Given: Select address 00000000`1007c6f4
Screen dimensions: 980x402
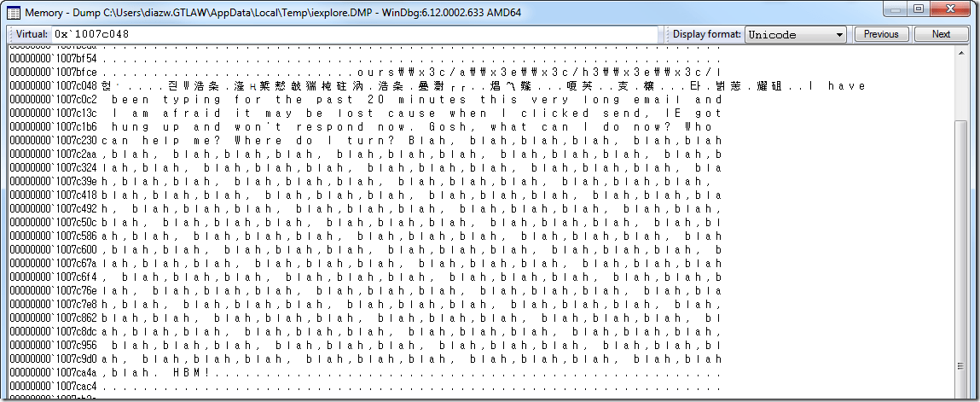Looking at the screenshot, I should tap(53, 277).
